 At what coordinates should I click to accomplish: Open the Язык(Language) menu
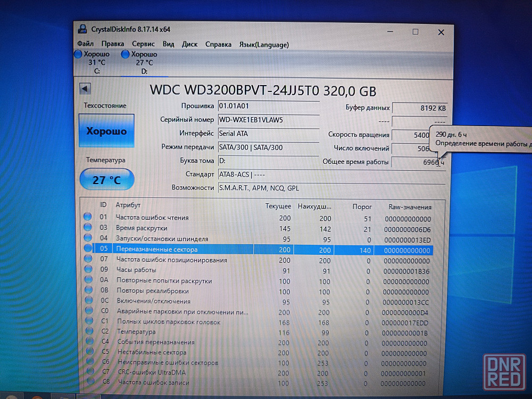pyautogui.click(x=264, y=45)
